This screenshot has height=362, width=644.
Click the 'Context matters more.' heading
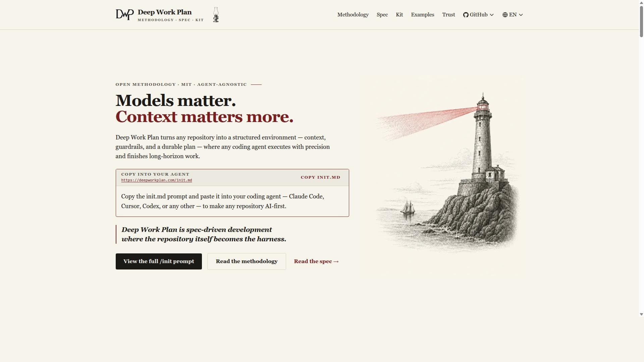click(x=204, y=117)
